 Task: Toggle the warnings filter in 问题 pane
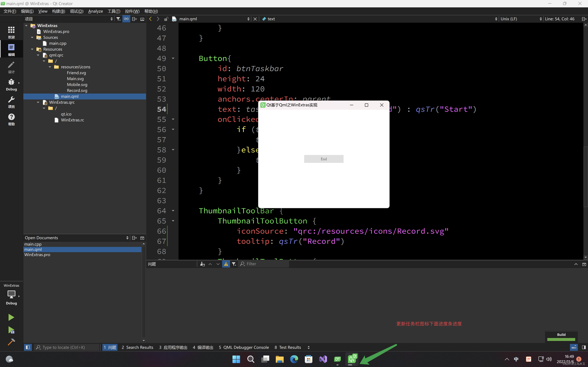click(x=226, y=264)
